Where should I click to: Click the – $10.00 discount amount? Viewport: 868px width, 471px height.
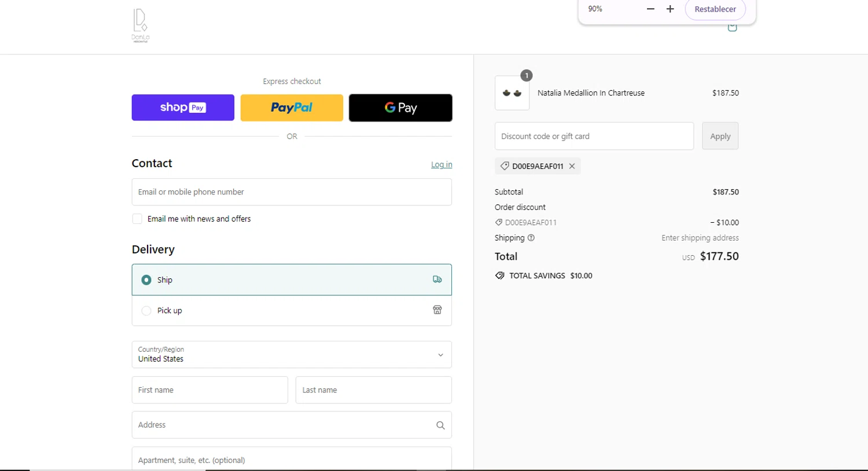coord(724,222)
